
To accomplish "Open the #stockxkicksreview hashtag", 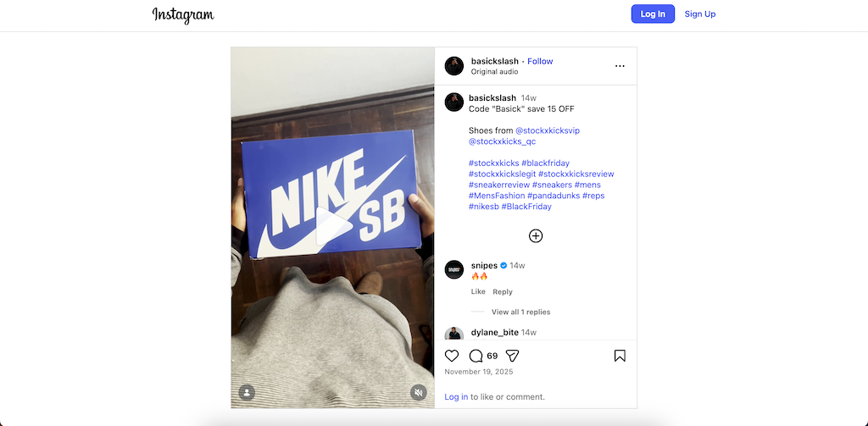I will [576, 174].
